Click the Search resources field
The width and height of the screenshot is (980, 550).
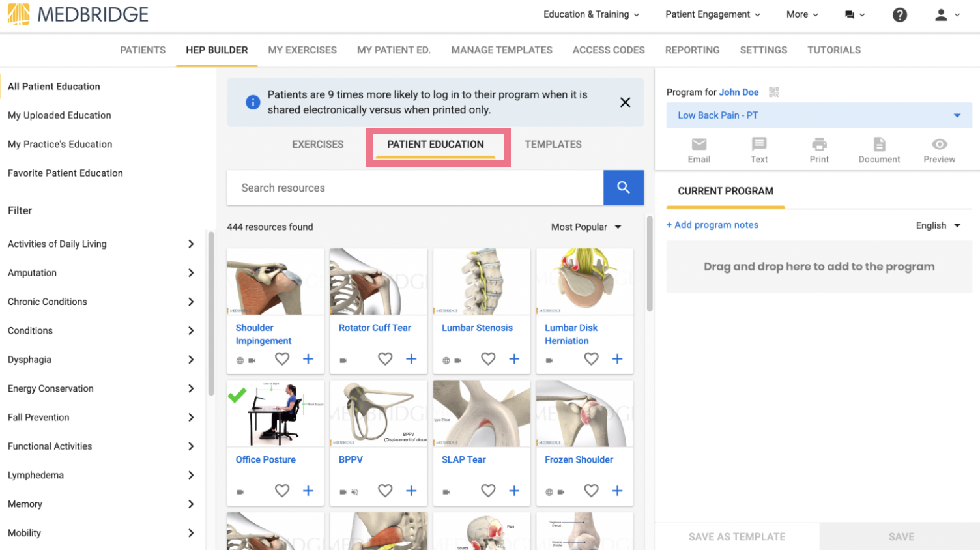pyautogui.click(x=415, y=188)
